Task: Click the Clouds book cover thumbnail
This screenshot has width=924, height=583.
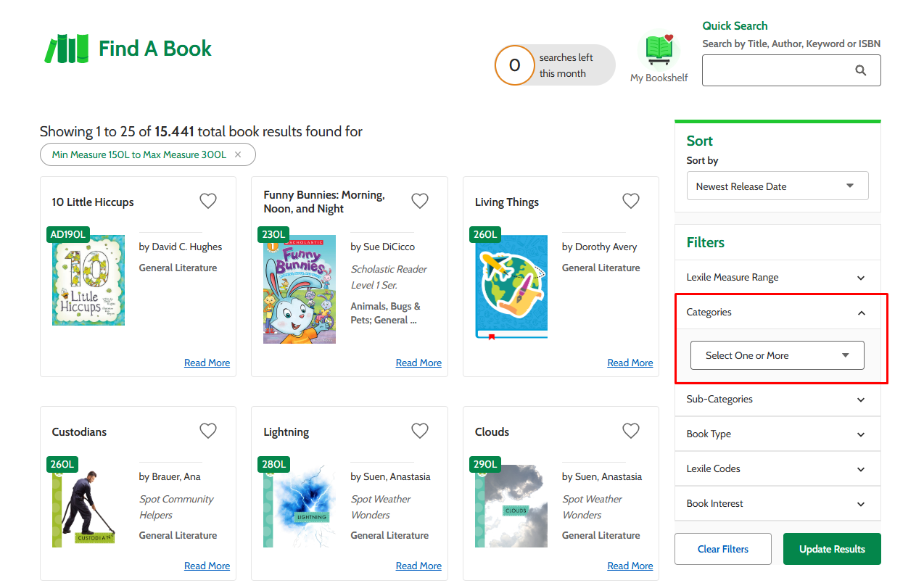Action: pyautogui.click(x=511, y=506)
